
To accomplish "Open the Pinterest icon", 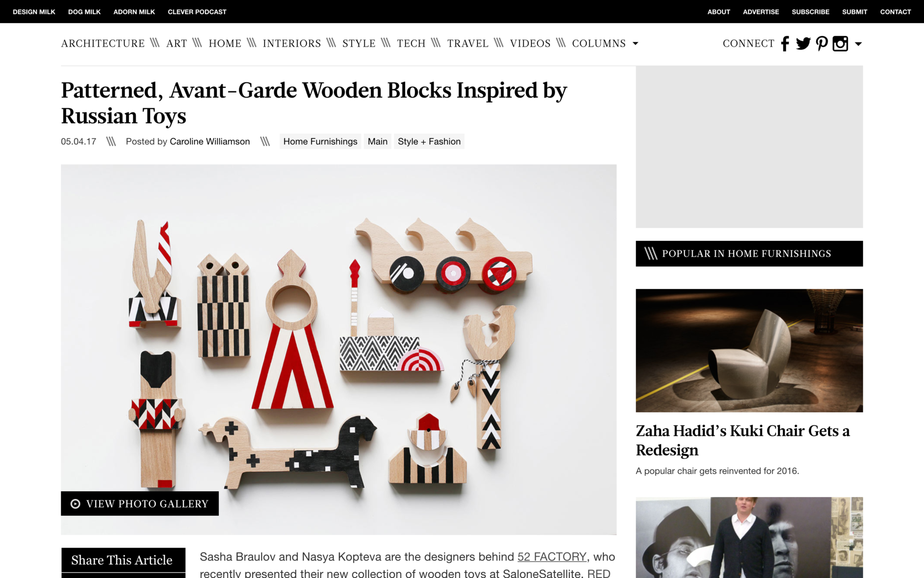I will (x=822, y=44).
